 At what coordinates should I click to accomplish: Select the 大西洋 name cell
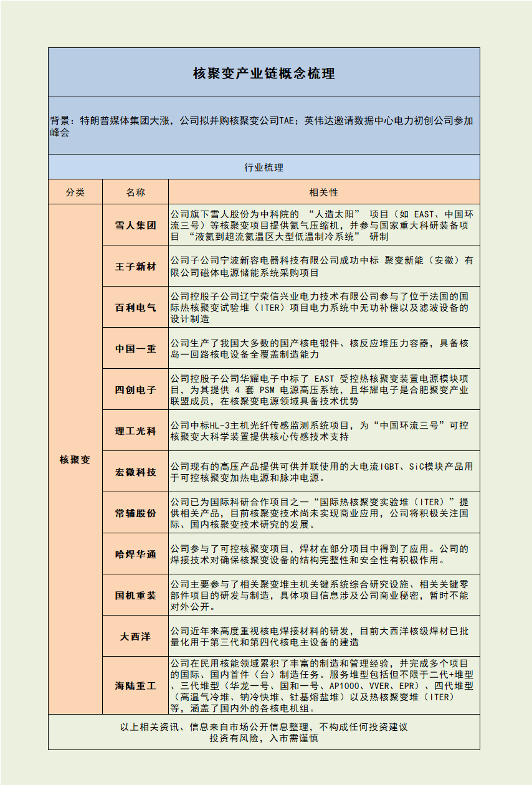pos(135,636)
